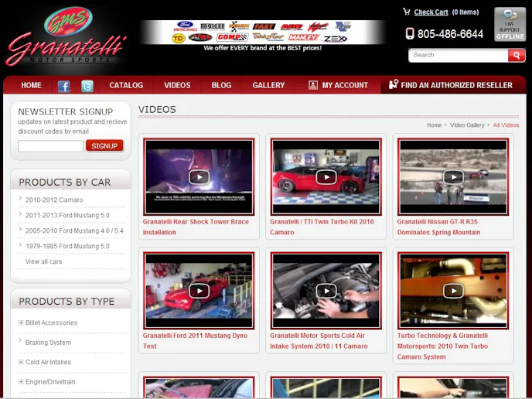The height and width of the screenshot is (399, 532).
Task: Expand the Billet Accessories category
Action: click(x=21, y=323)
